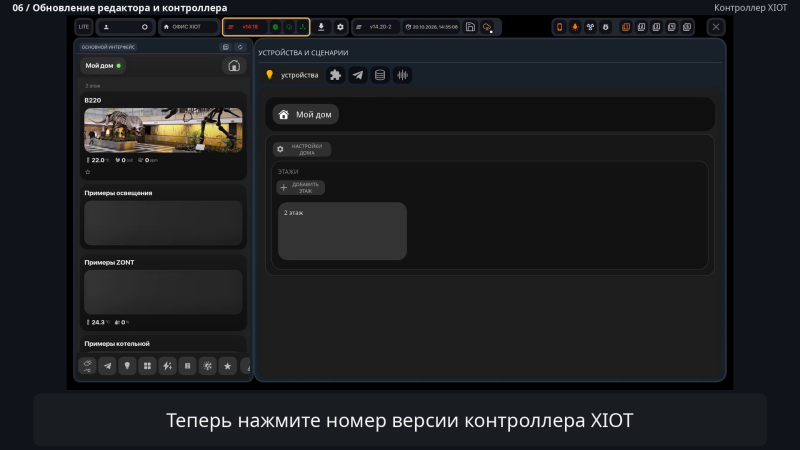Click the refresh icon in ОСНОВНОЙ ИНТЕРФЕЙС header
This screenshot has width=800, height=450.
pyautogui.click(x=240, y=47)
